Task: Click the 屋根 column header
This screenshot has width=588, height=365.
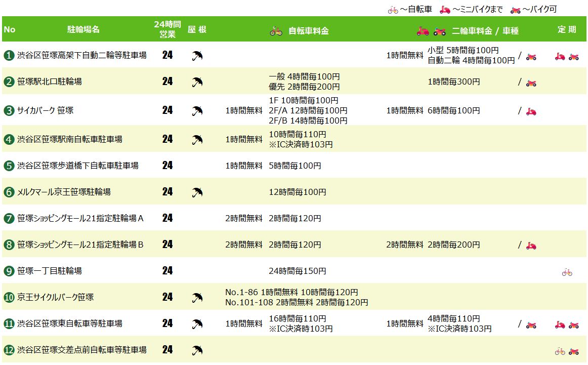Action: click(x=197, y=29)
